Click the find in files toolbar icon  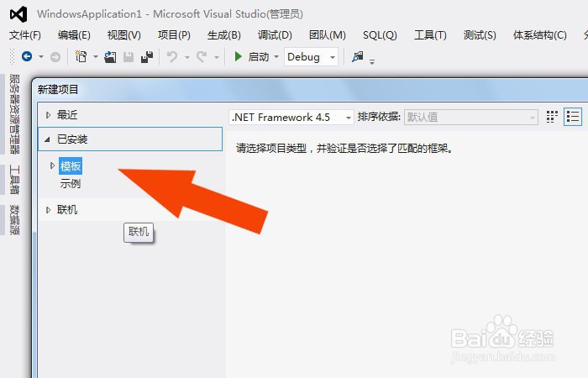[357, 56]
